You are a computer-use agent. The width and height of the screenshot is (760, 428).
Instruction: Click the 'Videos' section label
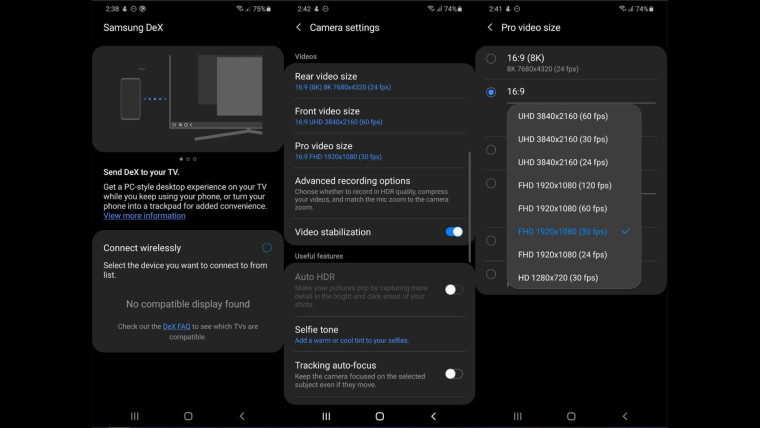[306, 56]
